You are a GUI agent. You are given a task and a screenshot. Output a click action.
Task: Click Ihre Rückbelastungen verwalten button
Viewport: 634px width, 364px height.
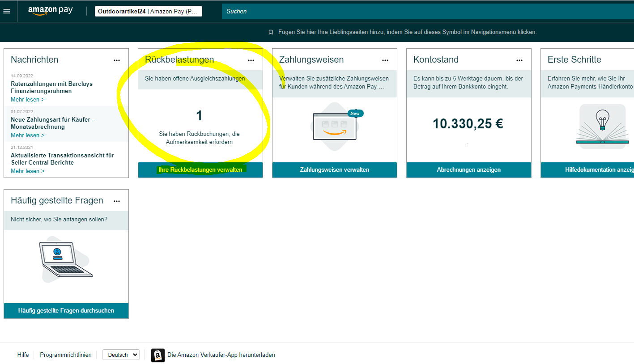(200, 170)
